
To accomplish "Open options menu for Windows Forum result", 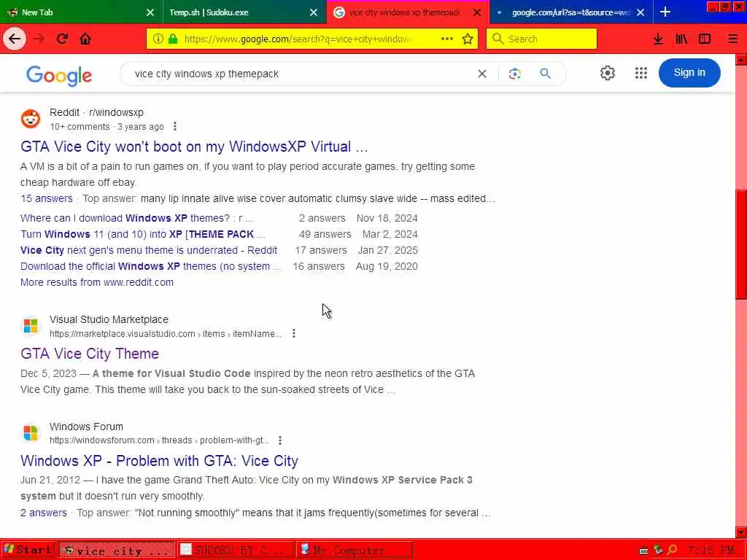I will click(x=280, y=440).
